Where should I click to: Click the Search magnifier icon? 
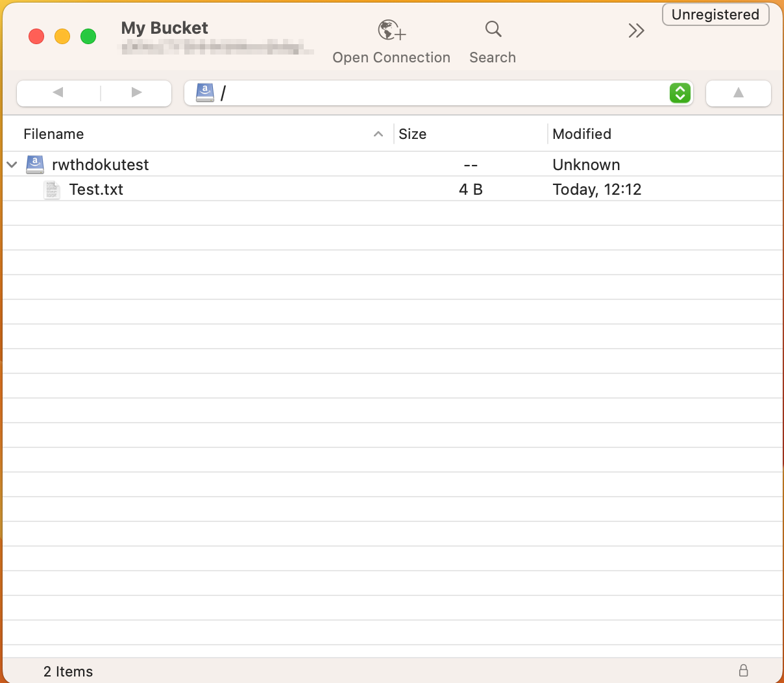point(493,29)
